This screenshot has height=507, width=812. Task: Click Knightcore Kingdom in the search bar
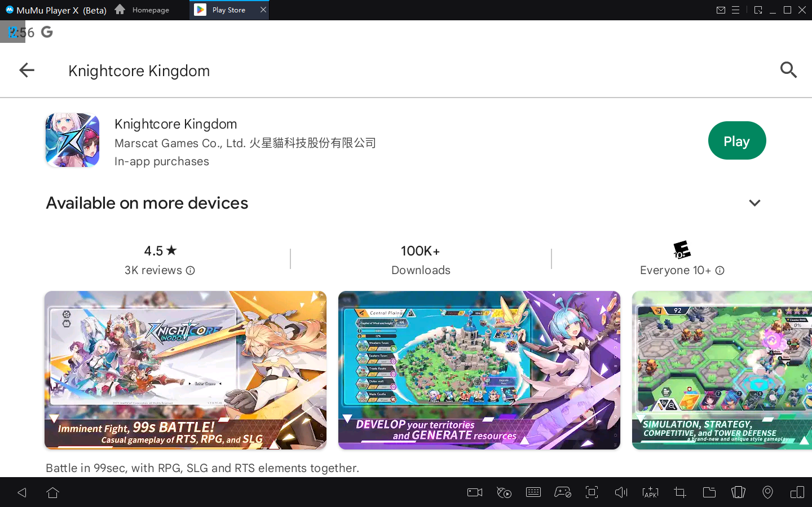(x=139, y=71)
